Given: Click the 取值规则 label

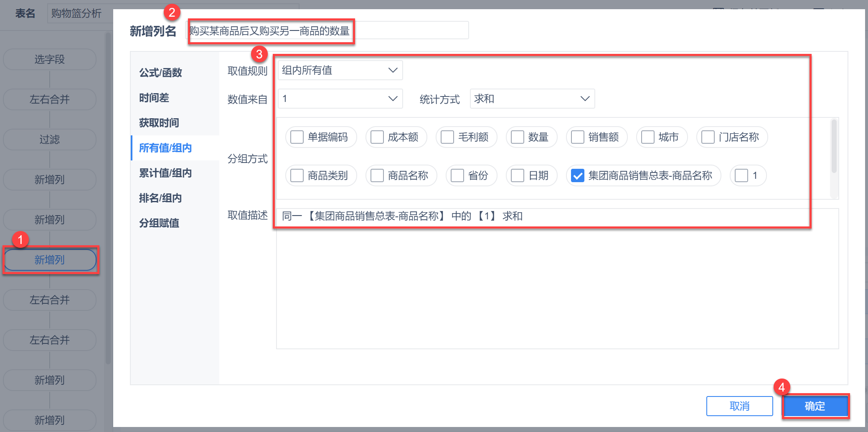Looking at the screenshot, I should (x=247, y=71).
